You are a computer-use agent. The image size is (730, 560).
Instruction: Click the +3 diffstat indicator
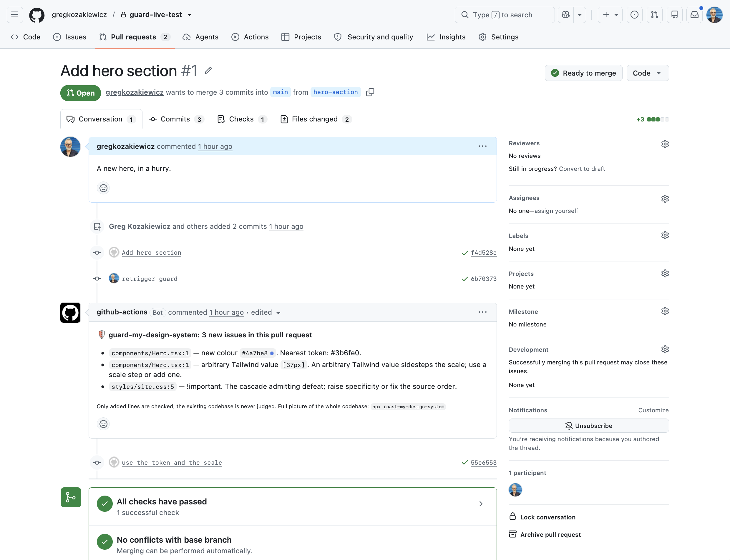point(652,119)
